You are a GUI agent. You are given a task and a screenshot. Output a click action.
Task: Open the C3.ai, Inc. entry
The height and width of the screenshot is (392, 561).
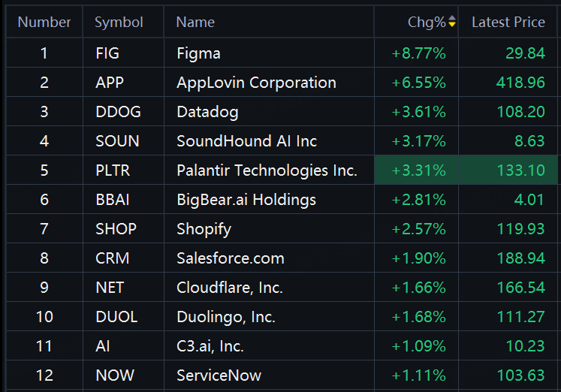[210, 346]
